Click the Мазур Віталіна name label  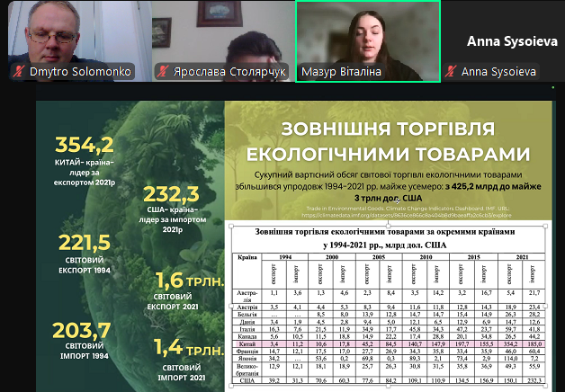tap(341, 72)
